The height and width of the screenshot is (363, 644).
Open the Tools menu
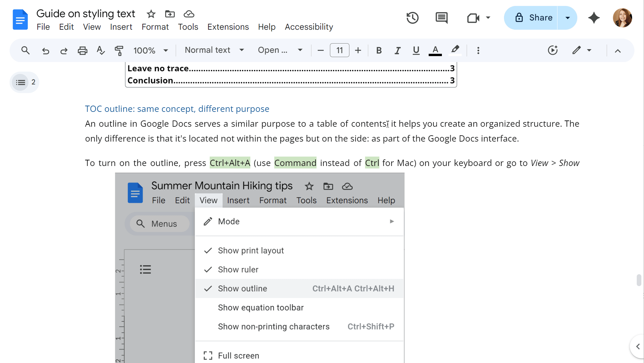tap(188, 27)
